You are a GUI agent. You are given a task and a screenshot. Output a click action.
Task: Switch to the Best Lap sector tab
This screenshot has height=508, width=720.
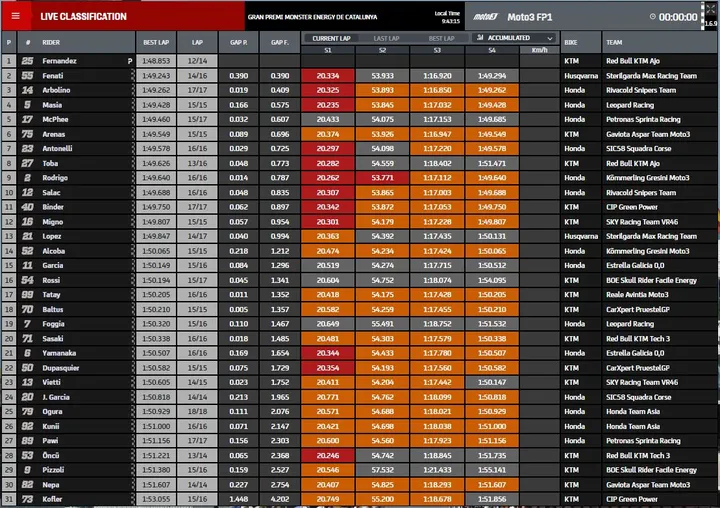pos(441,39)
